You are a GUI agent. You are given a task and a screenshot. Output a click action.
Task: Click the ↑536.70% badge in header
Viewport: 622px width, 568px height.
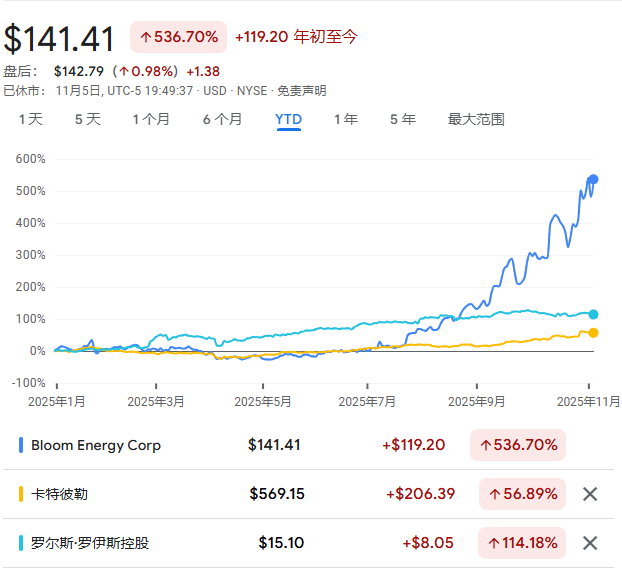pyautogui.click(x=178, y=37)
